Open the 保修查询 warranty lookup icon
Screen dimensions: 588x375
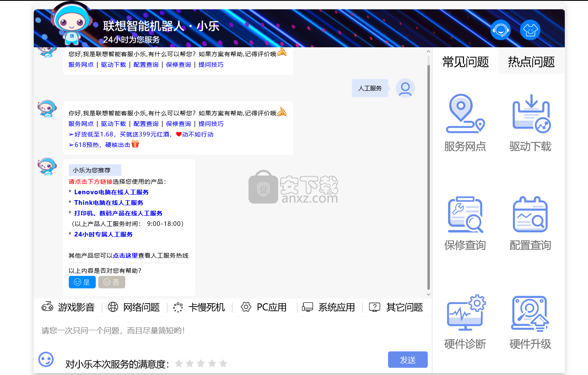point(465,214)
